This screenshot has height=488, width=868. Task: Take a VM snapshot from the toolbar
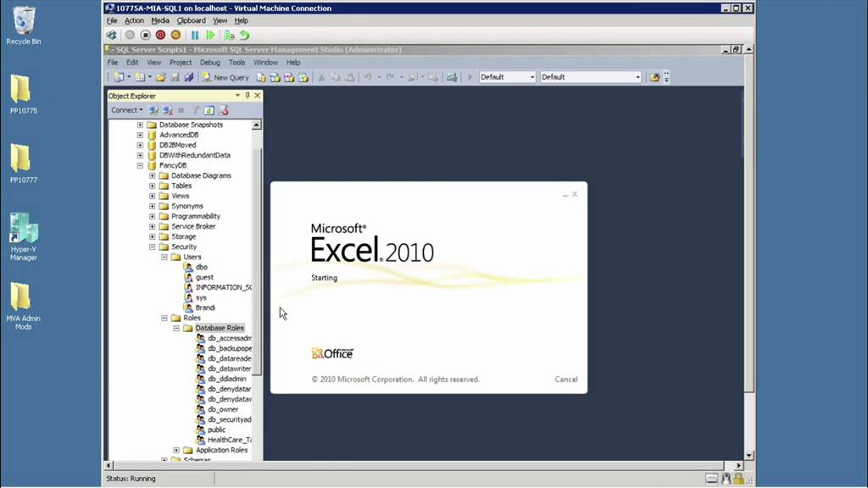point(229,36)
